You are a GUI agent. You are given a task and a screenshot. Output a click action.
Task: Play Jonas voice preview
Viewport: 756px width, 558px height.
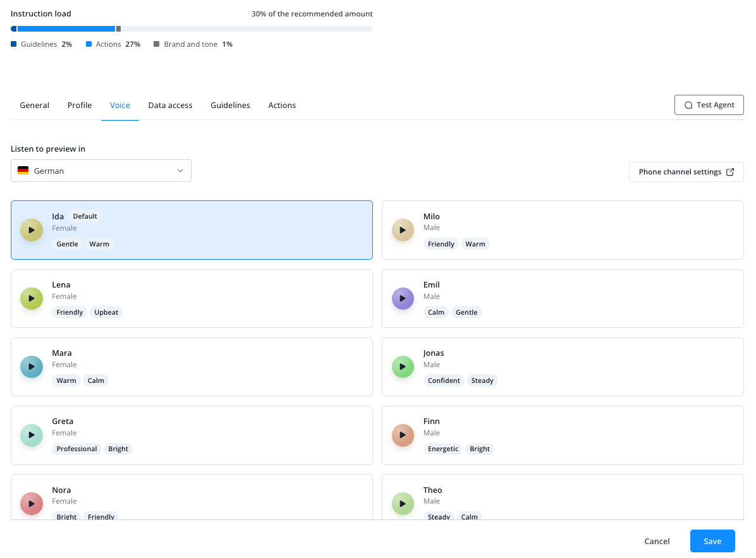point(403,367)
